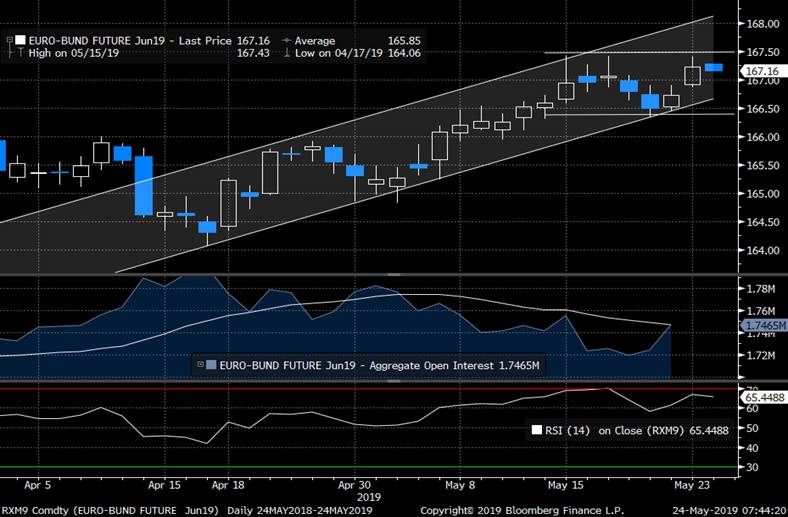Click the 'RXM9 Comdty' footer ticker text
The height and width of the screenshot is (517, 788).
click(36, 510)
